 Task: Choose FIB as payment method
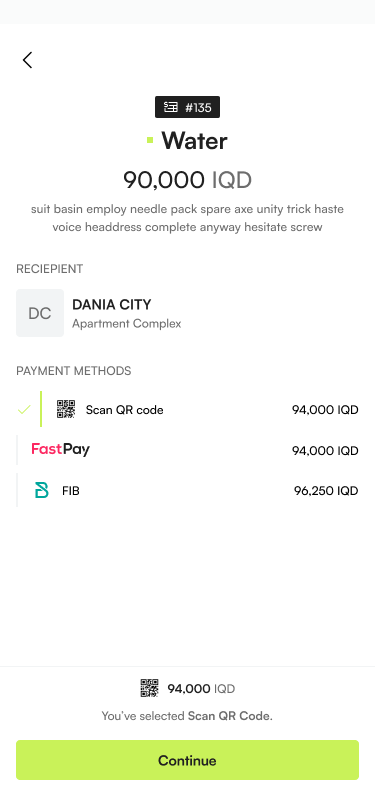click(x=188, y=490)
